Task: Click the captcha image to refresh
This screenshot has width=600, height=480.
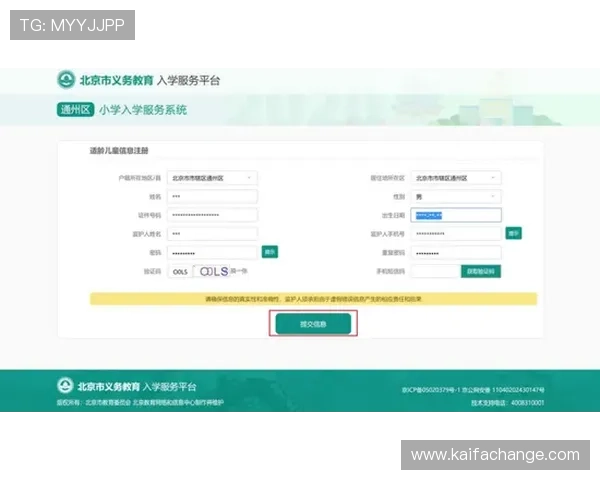Action: (x=212, y=271)
